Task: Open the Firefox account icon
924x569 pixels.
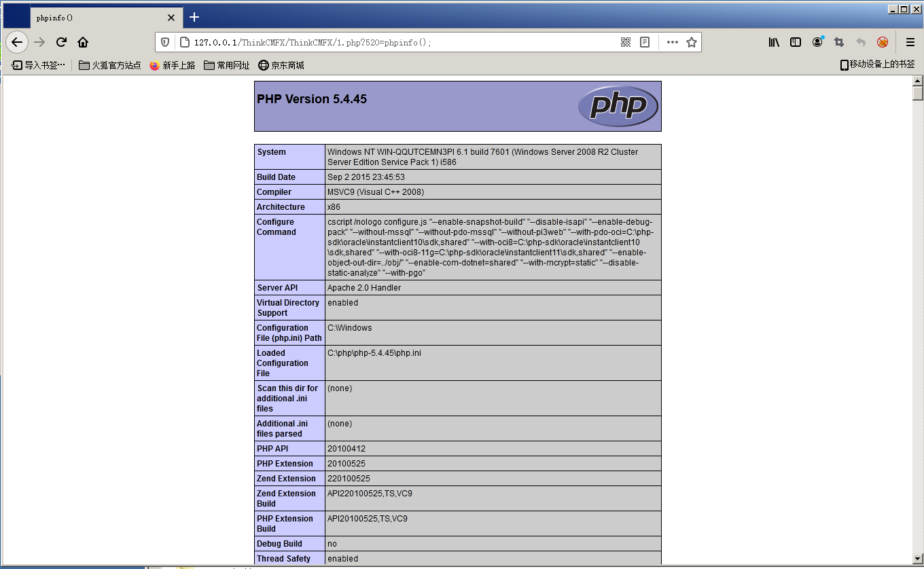Action: pos(817,42)
